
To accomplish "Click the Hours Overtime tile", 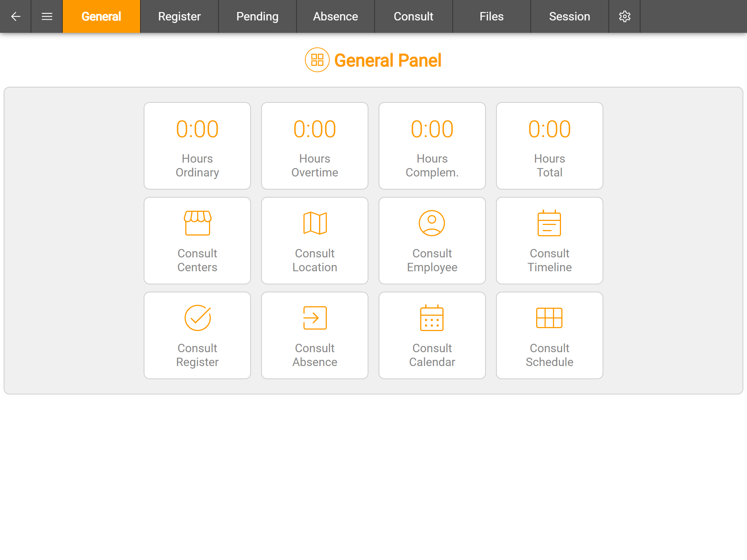I will pos(315,146).
